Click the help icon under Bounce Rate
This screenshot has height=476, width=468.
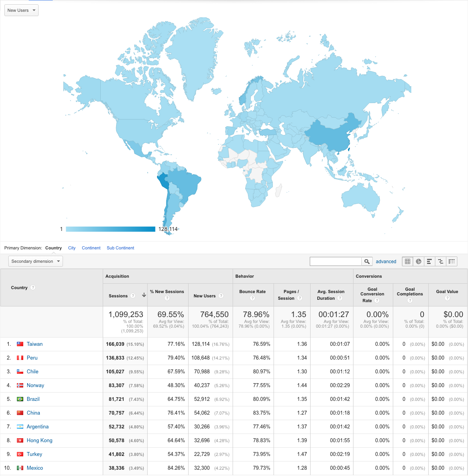(x=253, y=298)
